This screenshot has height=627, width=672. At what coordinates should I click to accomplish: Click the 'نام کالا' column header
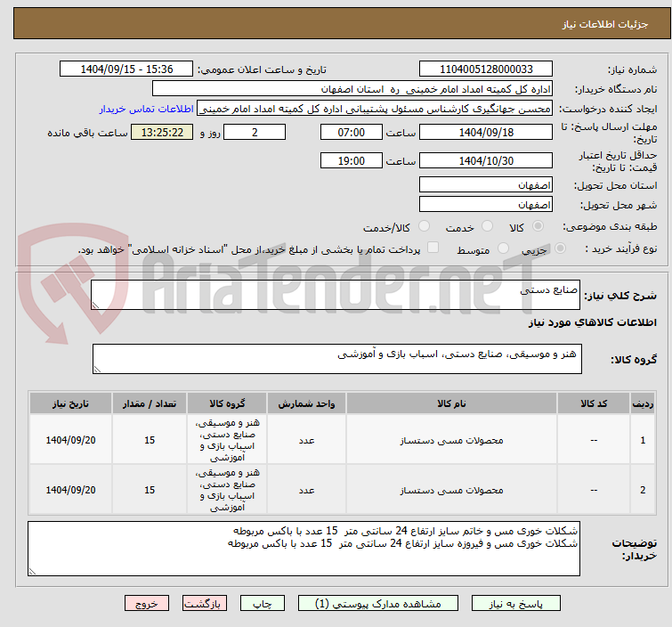[x=452, y=403]
